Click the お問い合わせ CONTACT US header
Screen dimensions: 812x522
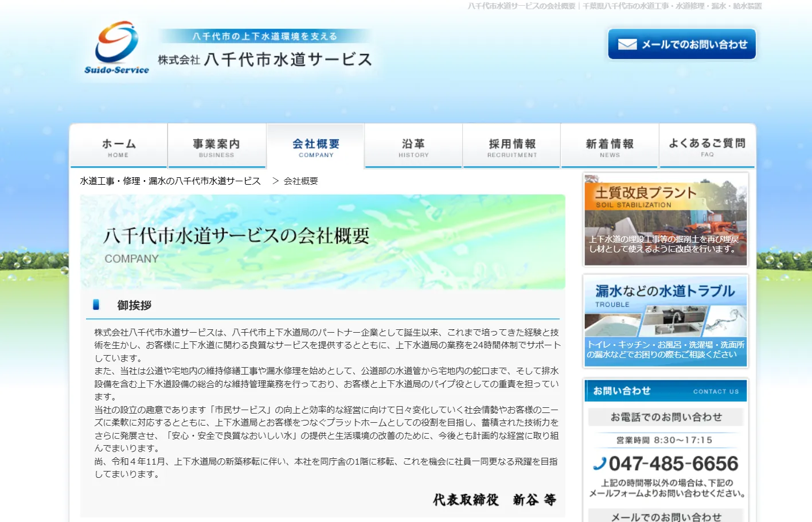tap(665, 391)
